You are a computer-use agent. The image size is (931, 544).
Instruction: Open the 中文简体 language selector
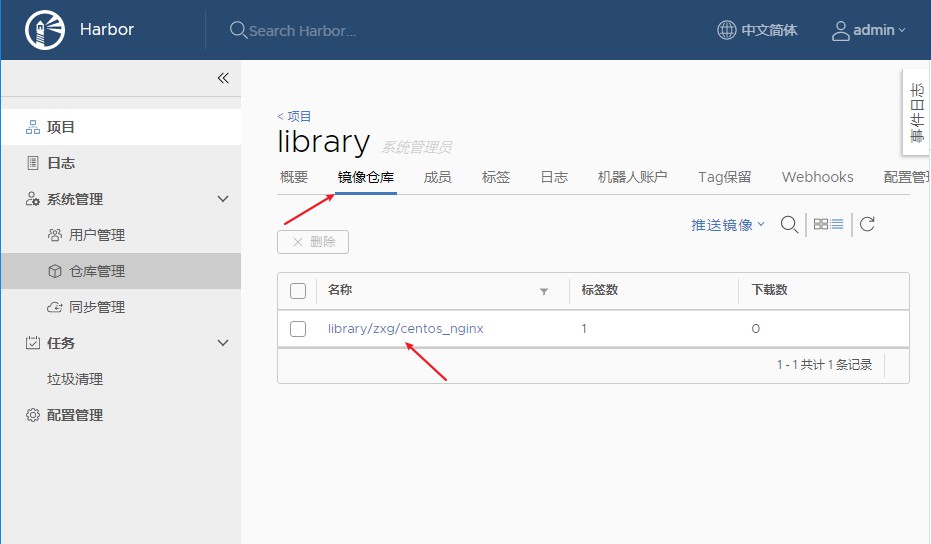(x=757, y=30)
